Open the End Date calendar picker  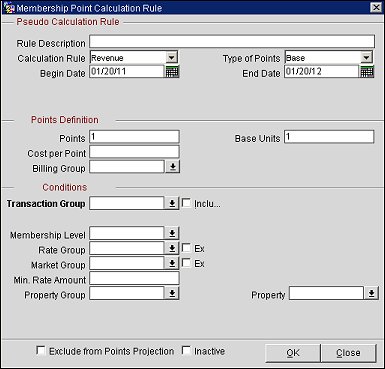pos(367,72)
